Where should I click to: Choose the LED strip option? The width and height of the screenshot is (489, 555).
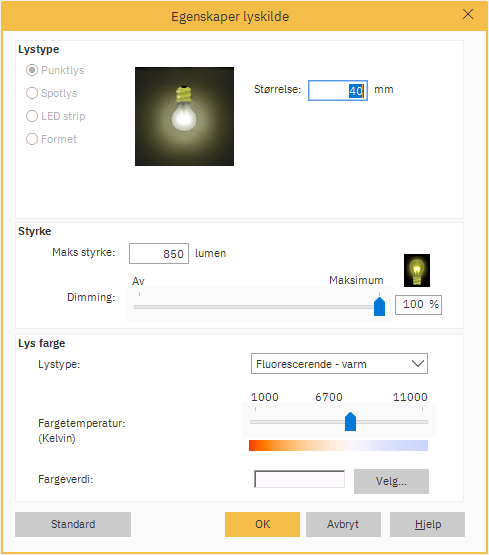pyautogui.click(x=32, y=116)
